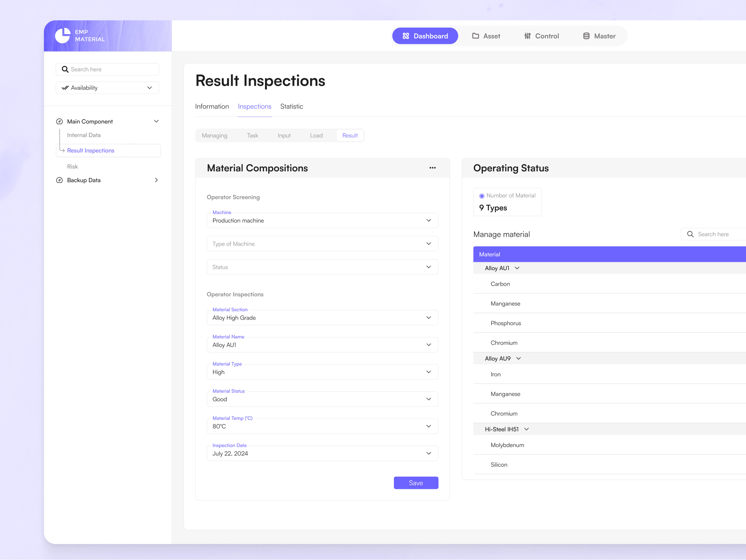The image size is (746, 560).
Task: Open the Machine dropdown
Action: coord(322,220)
